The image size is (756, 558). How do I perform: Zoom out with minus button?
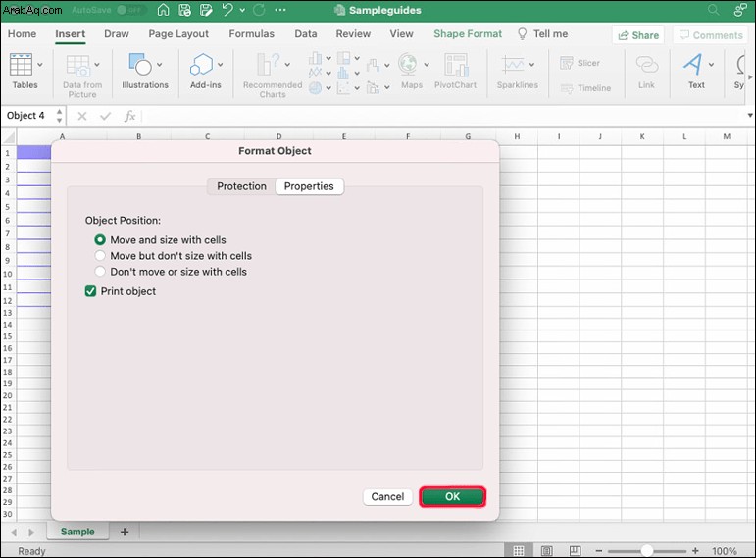[x=599, y=550]
